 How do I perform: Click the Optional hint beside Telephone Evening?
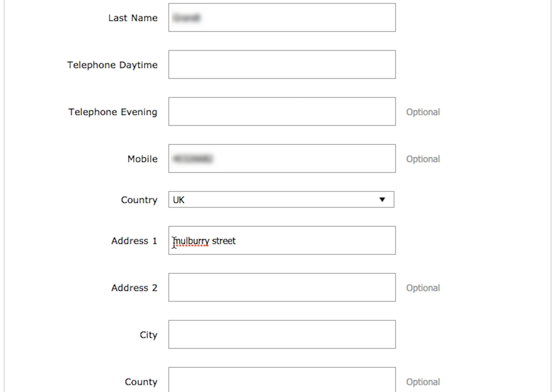(423, 112)
